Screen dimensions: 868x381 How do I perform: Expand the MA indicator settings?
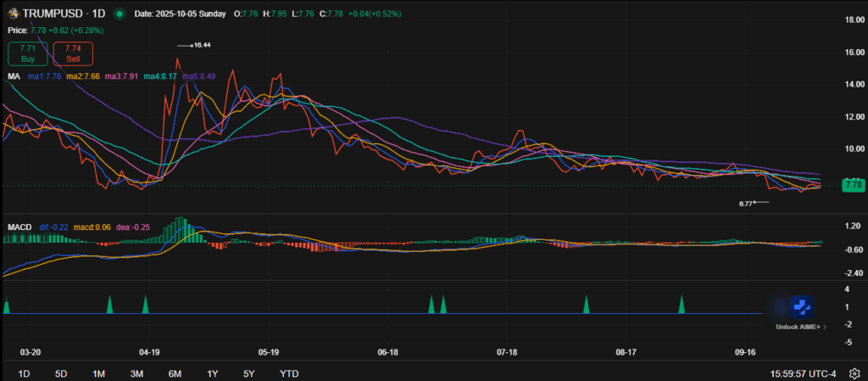click(14, 76)
